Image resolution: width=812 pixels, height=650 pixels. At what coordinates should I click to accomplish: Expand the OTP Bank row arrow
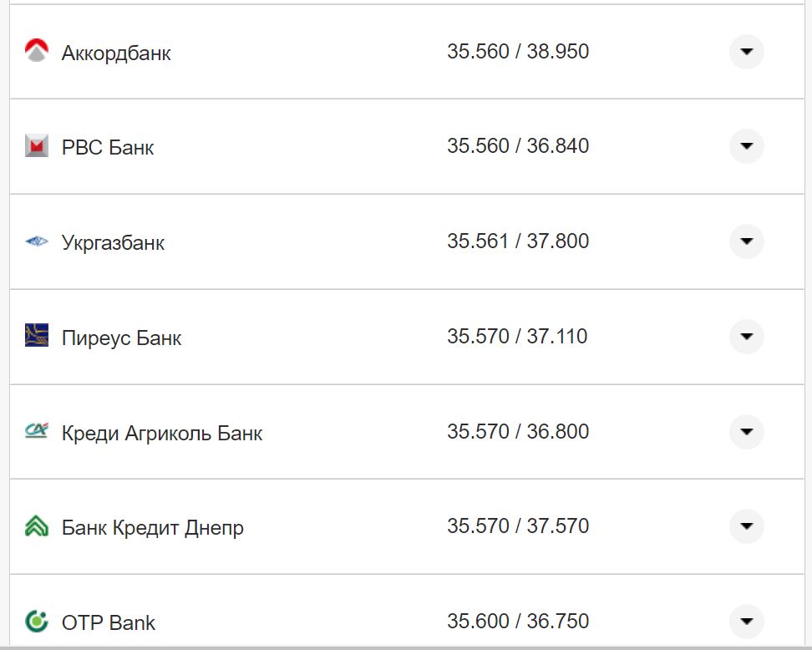click(746, 622)
